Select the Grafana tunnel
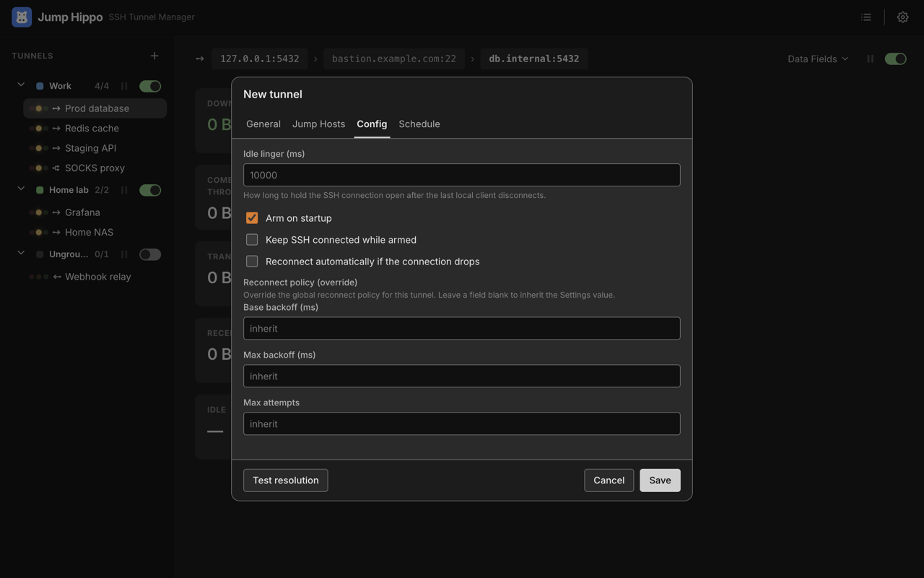This screenshot has height=578, width=924. click(x=95, y=212)
